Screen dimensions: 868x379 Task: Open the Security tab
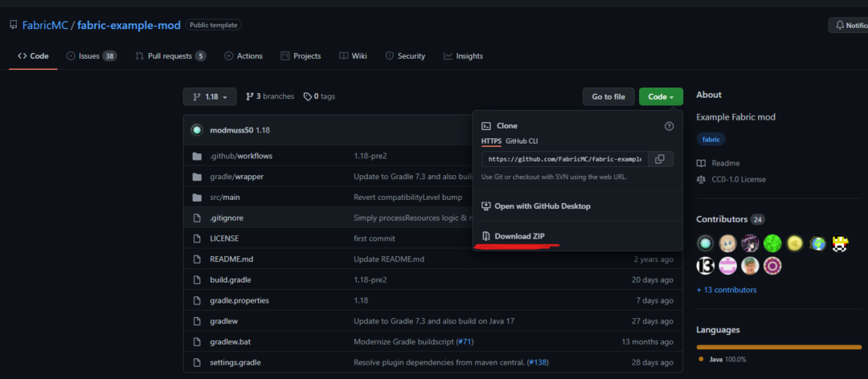(x=405, y=56)
